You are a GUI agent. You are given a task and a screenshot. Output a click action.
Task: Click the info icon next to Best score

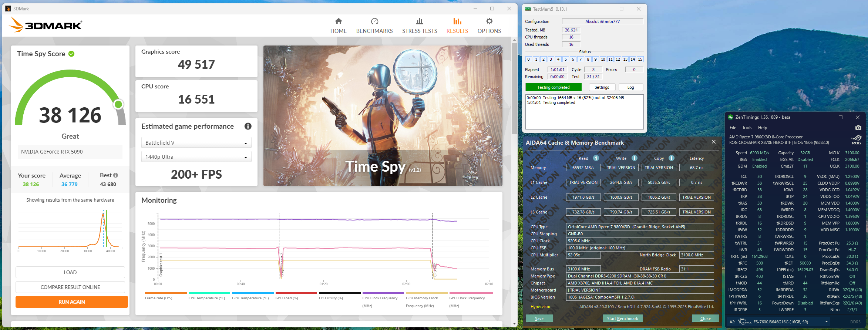click(115, 175)
